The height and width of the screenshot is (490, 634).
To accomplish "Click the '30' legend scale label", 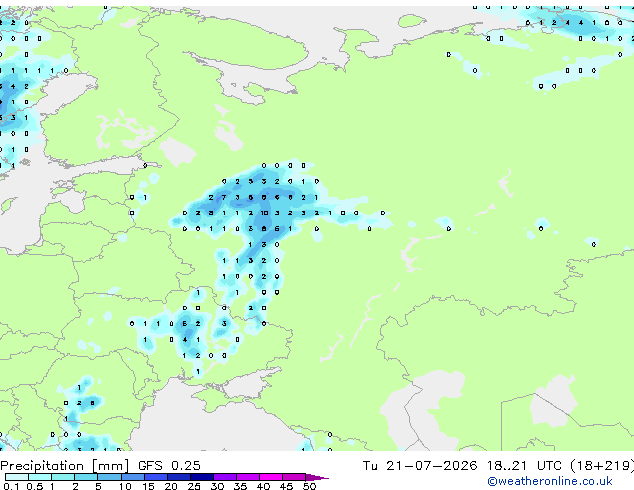I will click(x=217, y=486).
